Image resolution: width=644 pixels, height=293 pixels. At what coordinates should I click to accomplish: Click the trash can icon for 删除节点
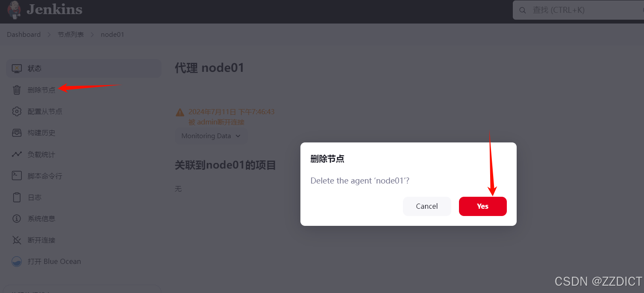pyautogui.click(x=17, y=90)
